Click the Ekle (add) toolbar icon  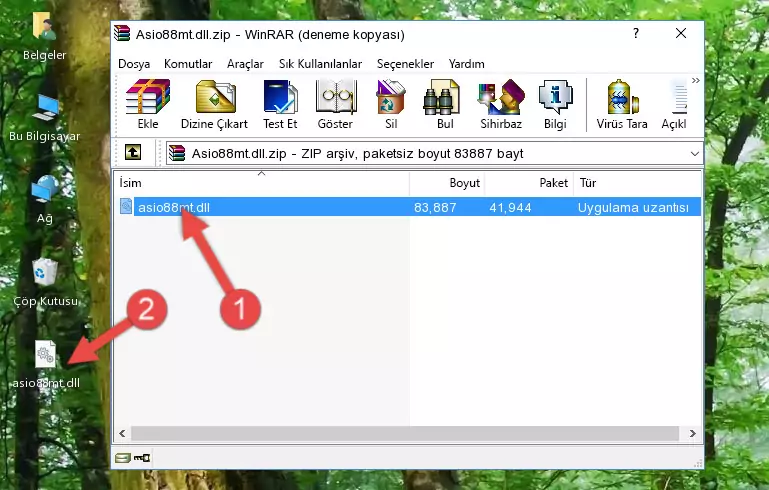(x=148, y=104)
